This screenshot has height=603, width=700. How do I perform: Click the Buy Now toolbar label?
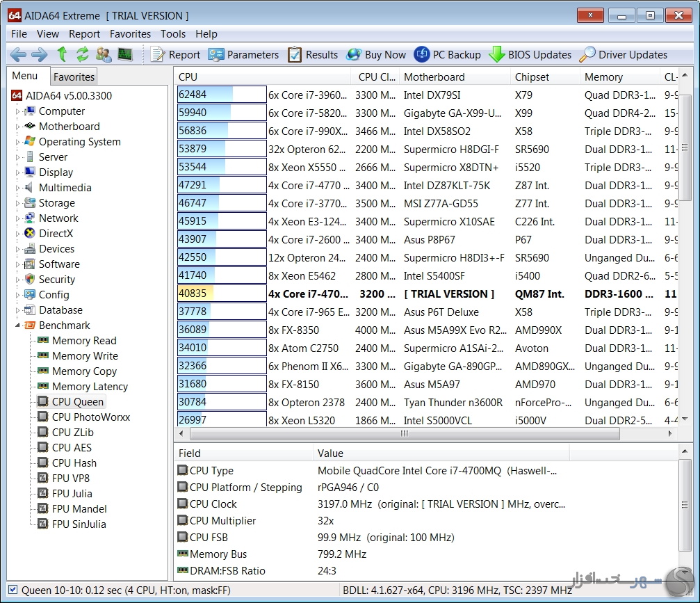(x=385, y=54)
